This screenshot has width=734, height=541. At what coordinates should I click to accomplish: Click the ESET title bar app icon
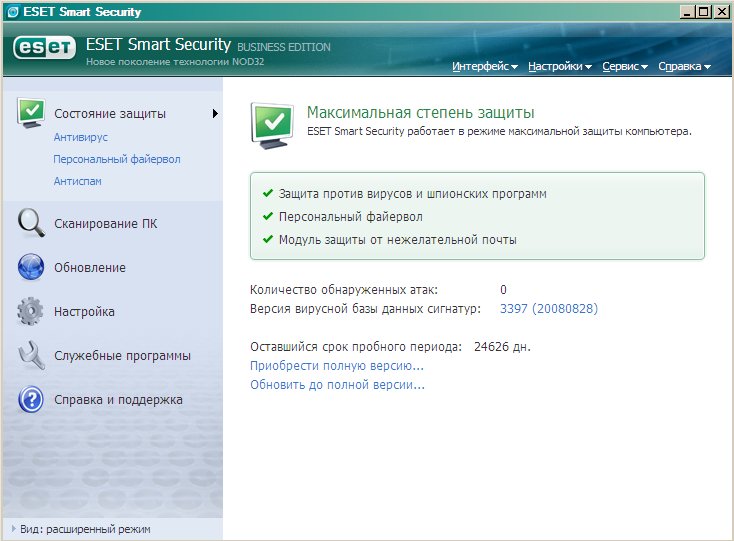(13, 11)
